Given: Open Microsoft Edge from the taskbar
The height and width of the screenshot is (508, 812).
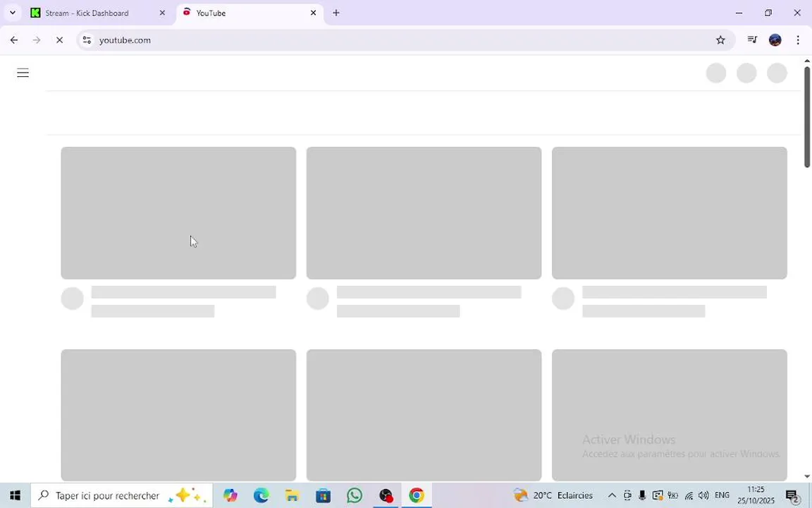Looking at the screenshot, I should (x=261, y=495).
